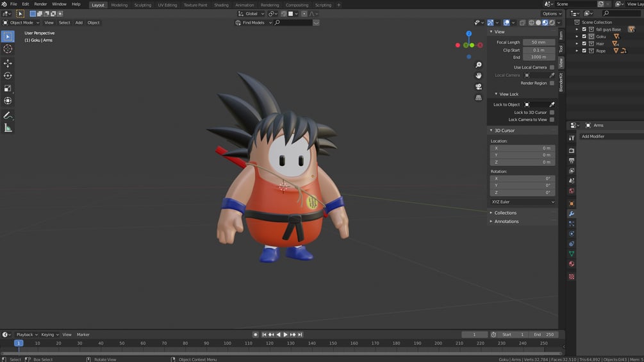Select Wireframe viewport shading mode
644x362 pixels.
click(x=531, y=22)
